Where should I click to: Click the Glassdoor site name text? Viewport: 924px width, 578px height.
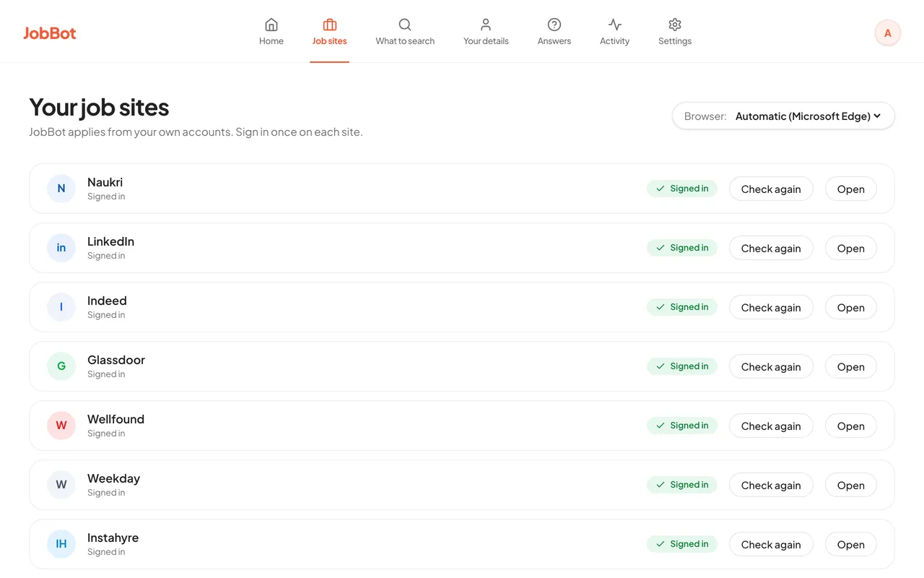pyautogui.click(x=116, y=360)
